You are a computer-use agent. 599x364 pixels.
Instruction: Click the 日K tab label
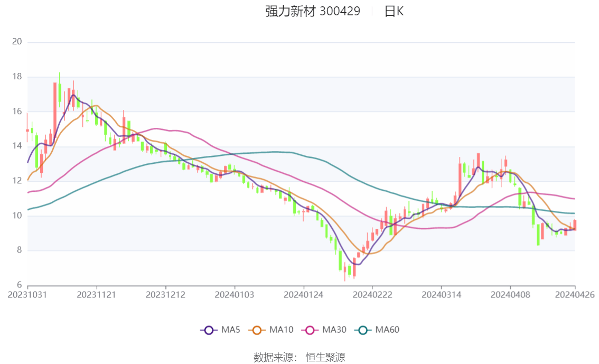395,11
